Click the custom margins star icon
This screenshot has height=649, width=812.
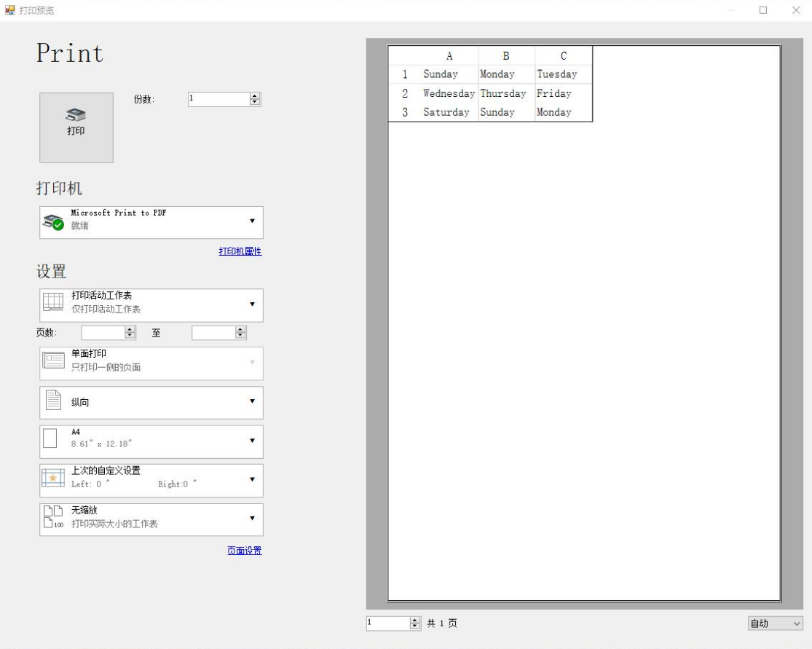(53, 478)
